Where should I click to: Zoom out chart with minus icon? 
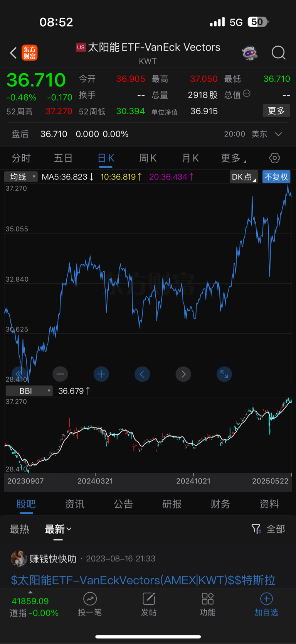[x=60, y=374]
